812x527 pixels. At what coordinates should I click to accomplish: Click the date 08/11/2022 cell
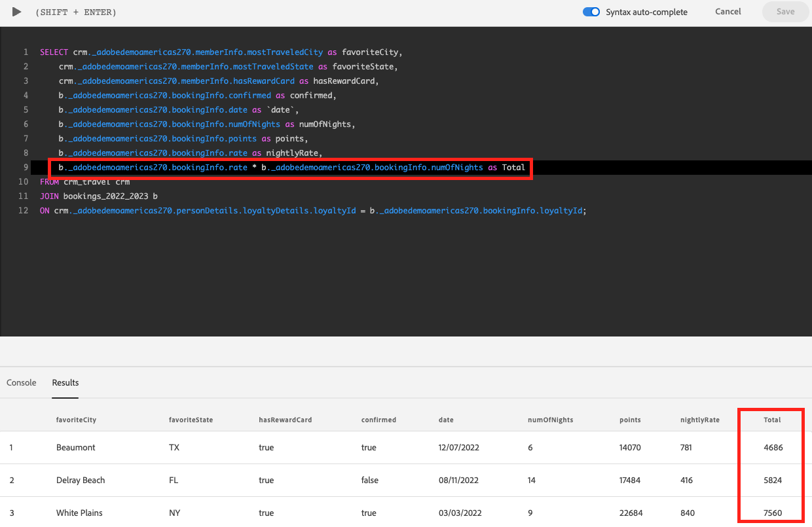pos(458,481)
